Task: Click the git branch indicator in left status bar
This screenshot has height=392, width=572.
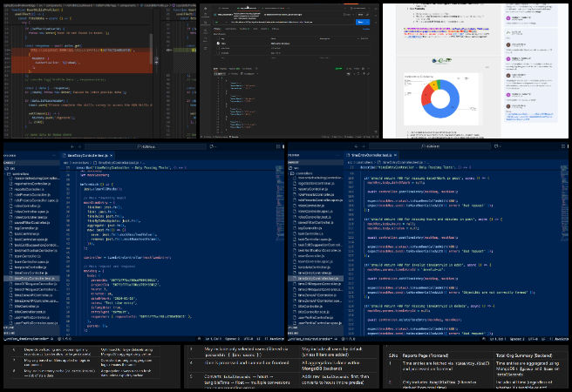Action: point(24,338)
